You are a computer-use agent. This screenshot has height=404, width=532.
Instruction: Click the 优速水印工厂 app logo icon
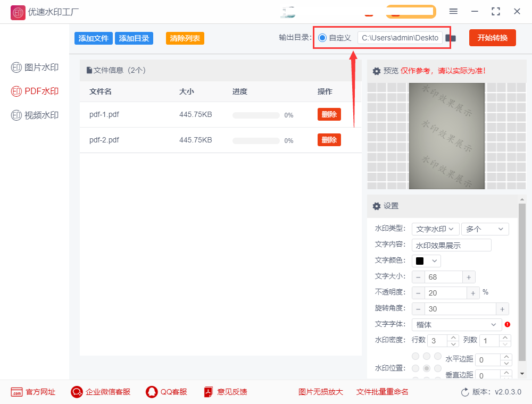pos(18,13)
